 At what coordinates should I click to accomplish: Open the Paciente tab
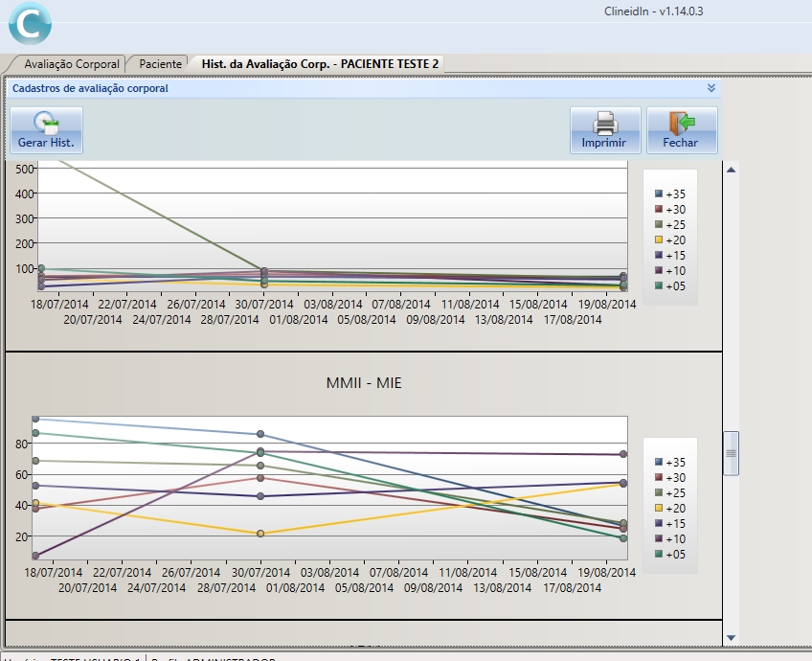pyautogui.click(x=159, y=63)
